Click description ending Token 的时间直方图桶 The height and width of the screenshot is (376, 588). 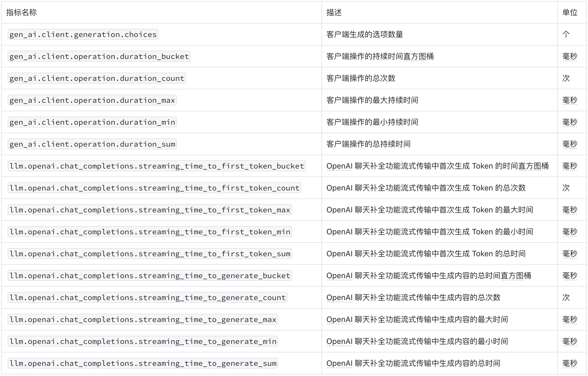tap(438, 166)
